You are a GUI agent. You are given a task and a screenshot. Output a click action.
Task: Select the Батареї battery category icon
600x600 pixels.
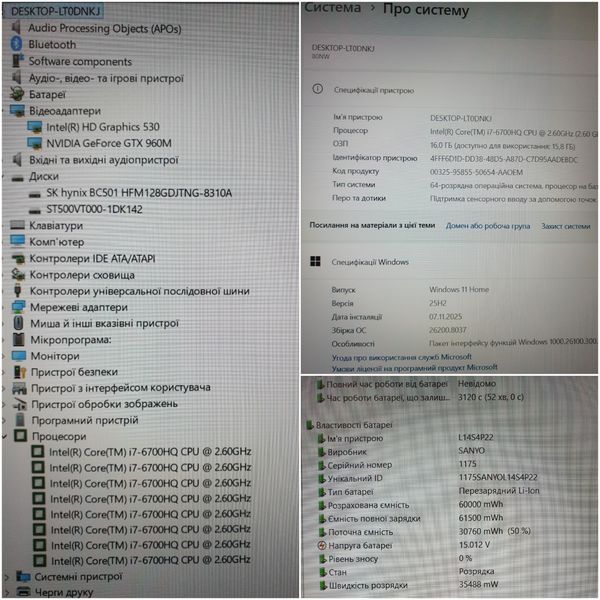pyautogui.click(x=17, y=94)
